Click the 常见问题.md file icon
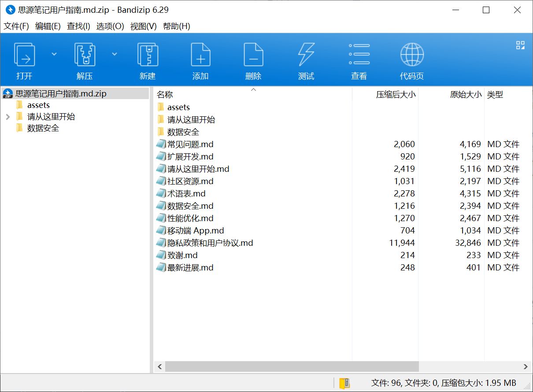The height and width of the screenshot is (392, 533). tap(161, 144)
